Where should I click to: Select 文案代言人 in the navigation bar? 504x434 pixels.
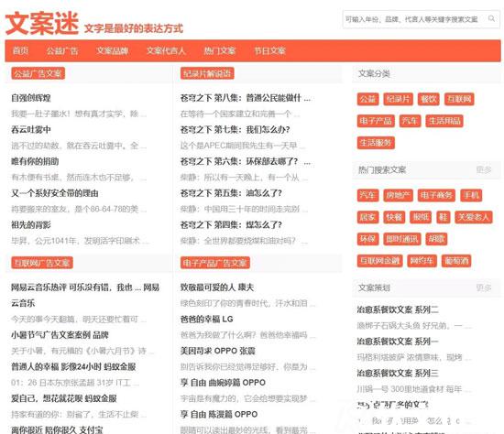click(x=166, y=50)
